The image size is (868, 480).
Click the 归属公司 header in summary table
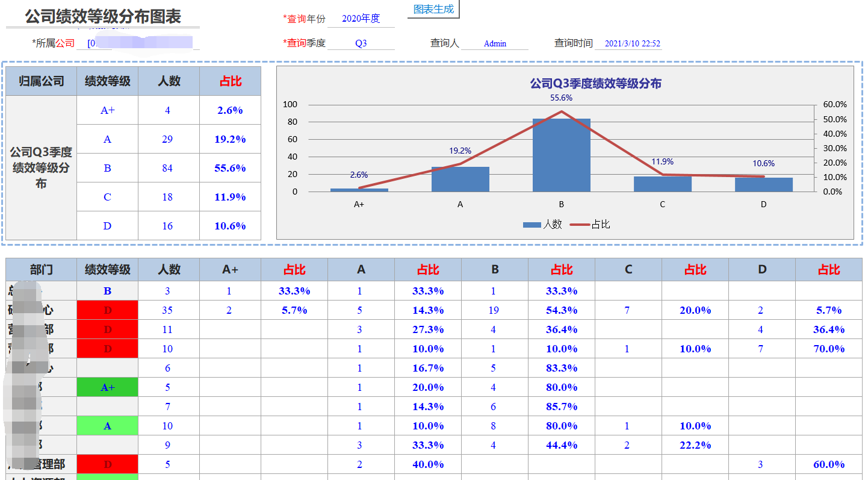point(40,81)
